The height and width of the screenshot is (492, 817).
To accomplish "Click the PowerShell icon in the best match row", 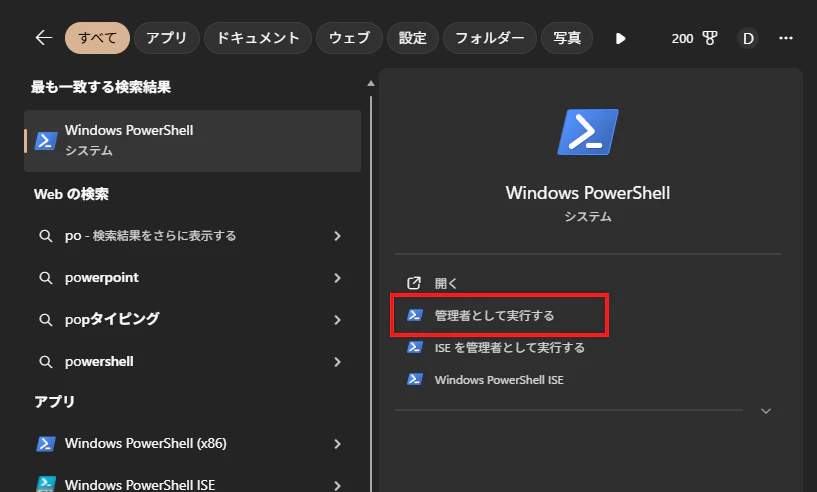I will (x=46, y=141).
